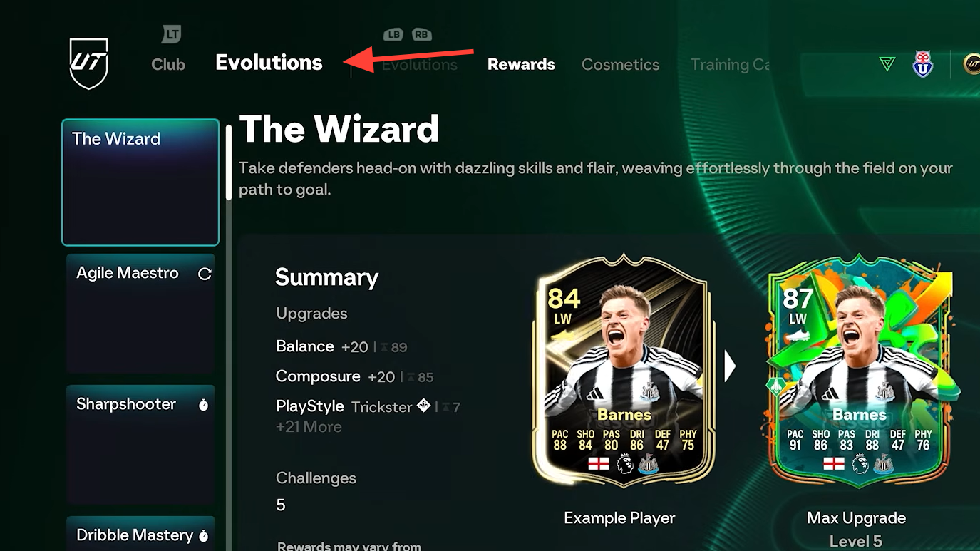Click the green triangle points icon
This screenshot has width=980, height=551.
[887, 64]
